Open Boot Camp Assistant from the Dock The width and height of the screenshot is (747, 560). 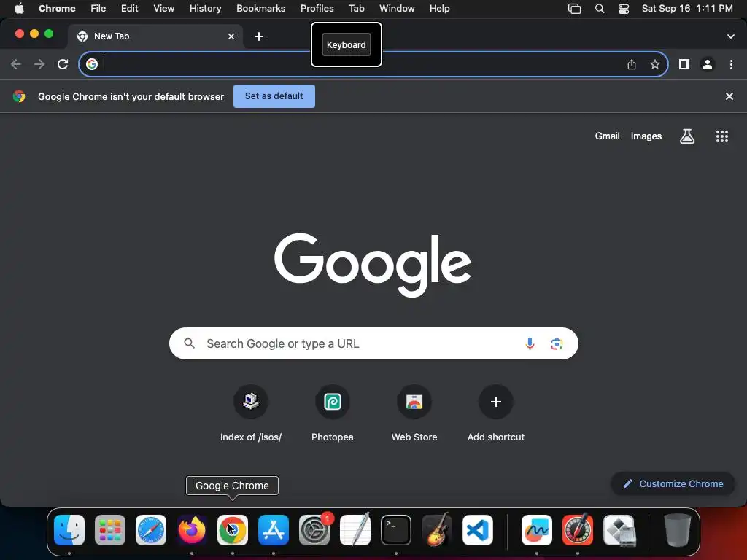pyautogui.click(x=619, y=530)
